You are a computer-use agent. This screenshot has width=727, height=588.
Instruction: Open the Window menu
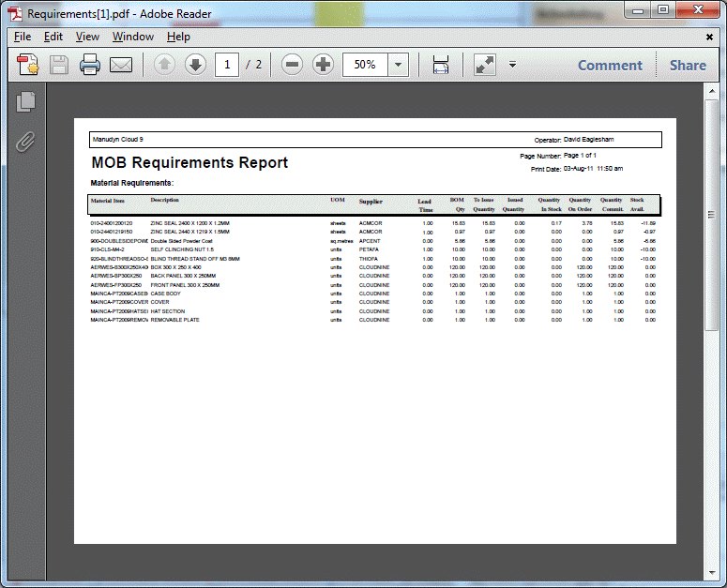coord(133,37)
